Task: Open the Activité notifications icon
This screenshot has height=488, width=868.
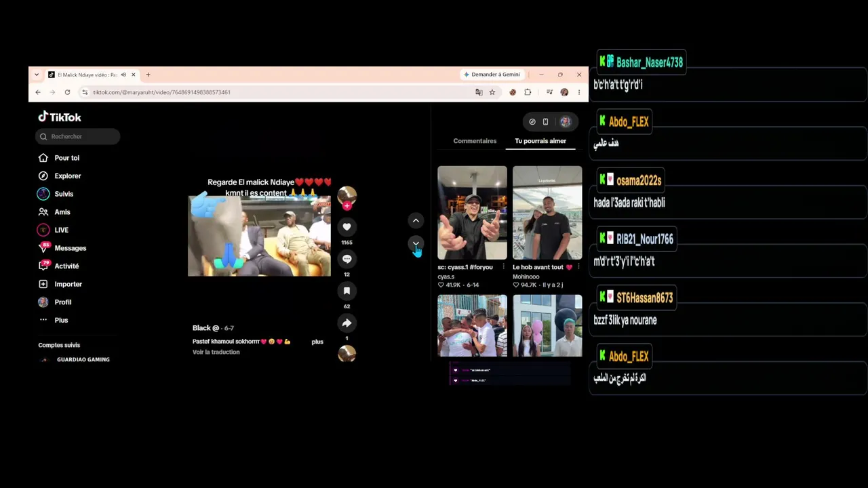Action: (x=43, y=266)
